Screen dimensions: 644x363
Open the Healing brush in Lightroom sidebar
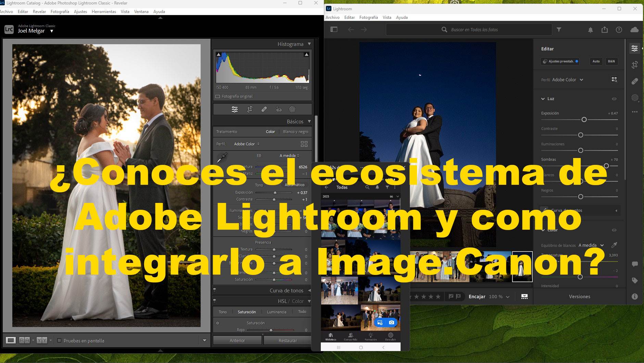point(634,81)
